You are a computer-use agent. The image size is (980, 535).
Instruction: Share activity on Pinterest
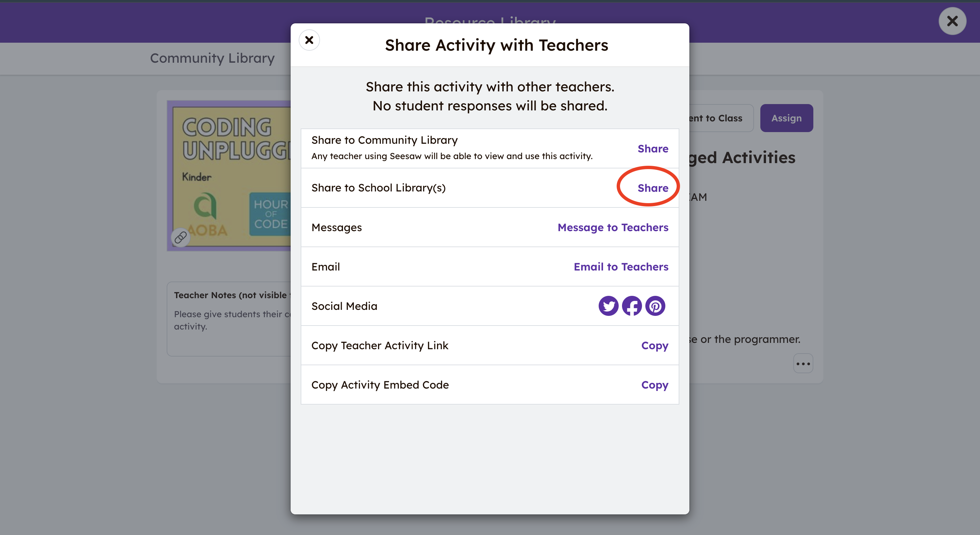pyautogui.click(x=655, y=306)
